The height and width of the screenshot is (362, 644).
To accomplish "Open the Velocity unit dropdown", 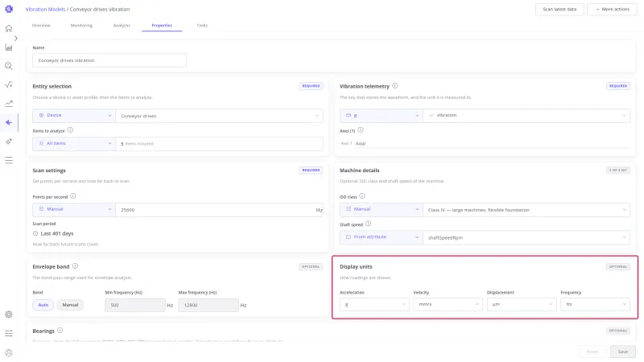I will (448, 304).
